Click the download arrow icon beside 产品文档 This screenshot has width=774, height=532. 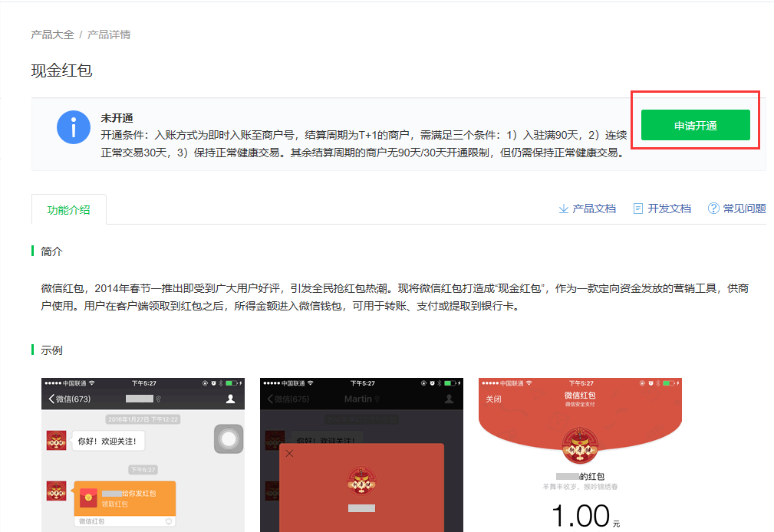point(563,209)
